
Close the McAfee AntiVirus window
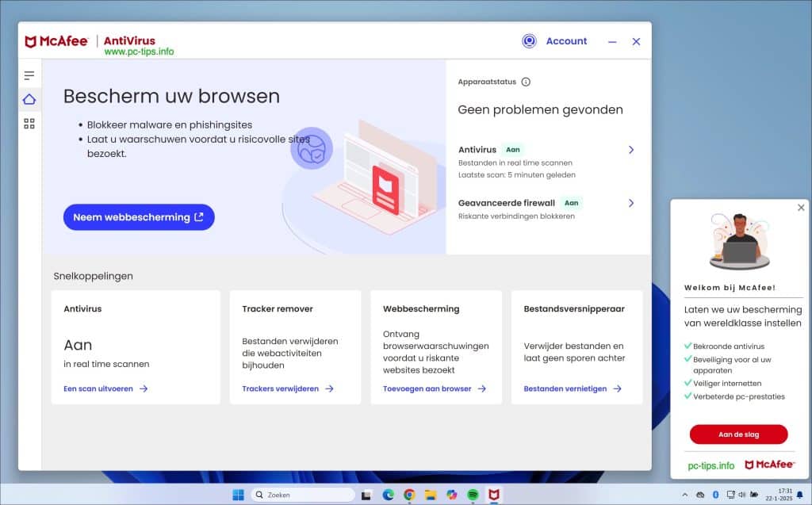coord(636,41)
